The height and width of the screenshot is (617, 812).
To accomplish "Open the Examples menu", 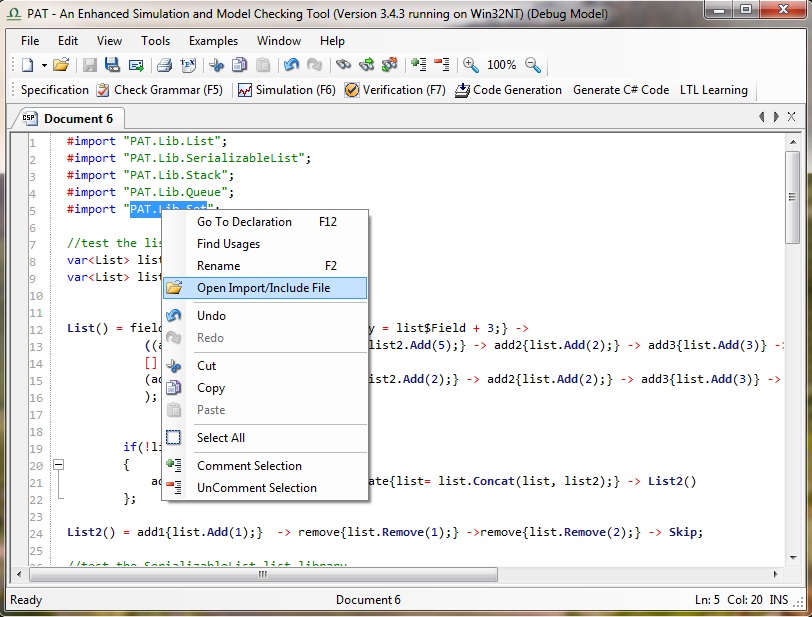I will [x=213, y=41].
